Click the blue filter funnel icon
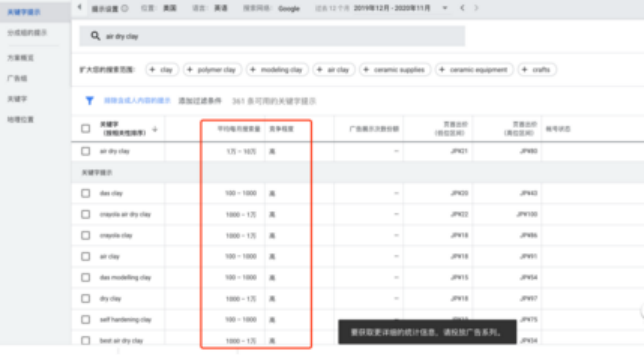Image resolution: width=644 pixels, height=363 pixels. point(90,101)
